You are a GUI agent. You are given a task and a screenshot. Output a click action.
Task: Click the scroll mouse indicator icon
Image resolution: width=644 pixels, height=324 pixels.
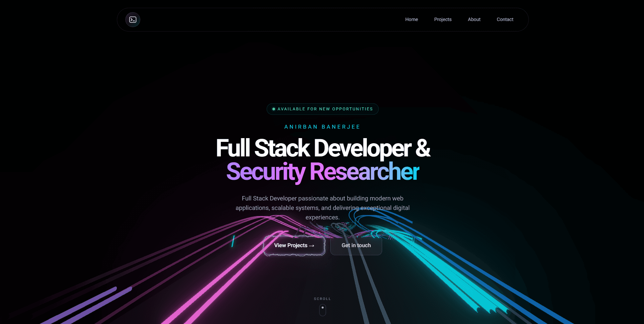coord(323,310)
